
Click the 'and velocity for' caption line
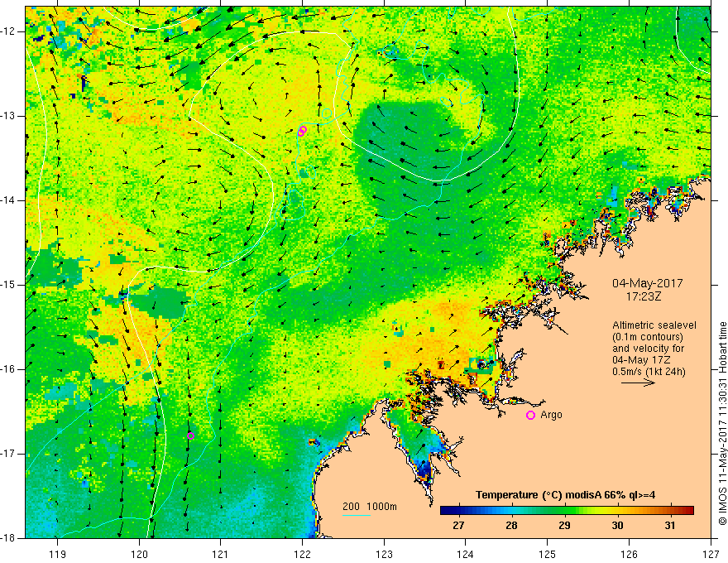pos(648,349)
